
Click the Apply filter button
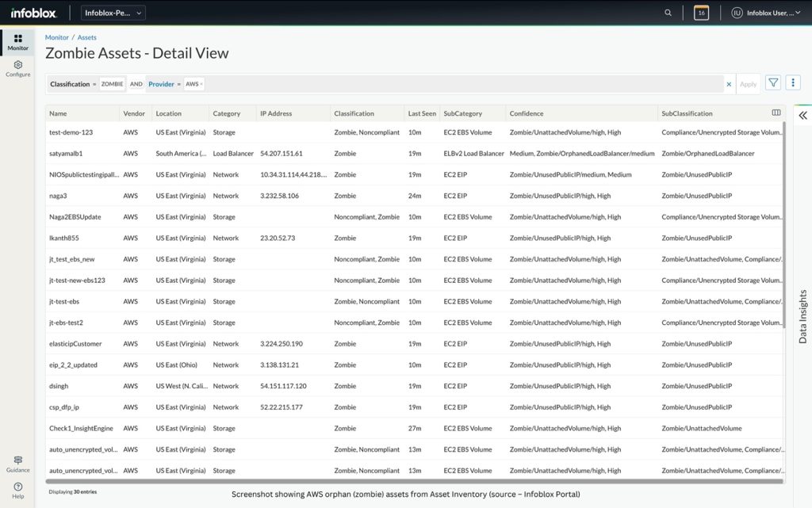[x=748, y=84]
